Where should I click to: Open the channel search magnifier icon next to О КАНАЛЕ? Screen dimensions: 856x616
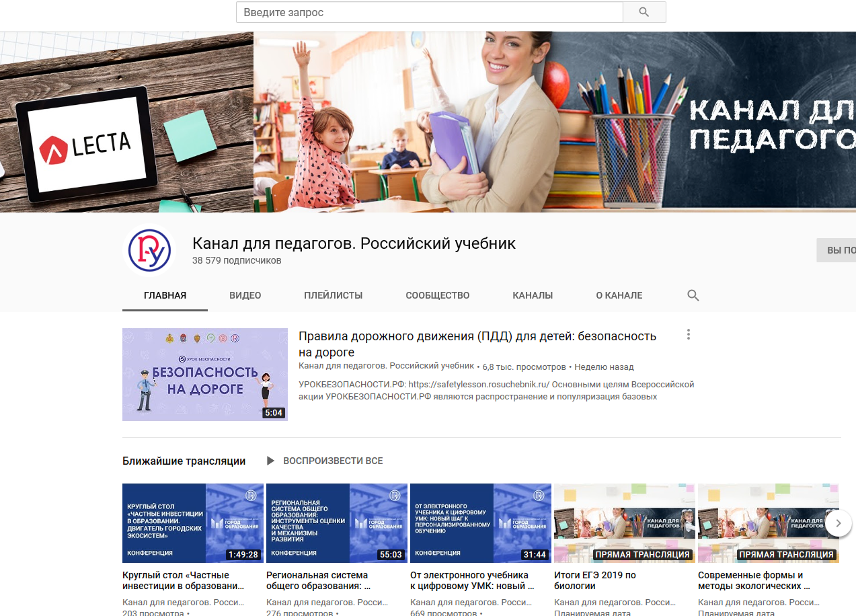coord(693,295)
